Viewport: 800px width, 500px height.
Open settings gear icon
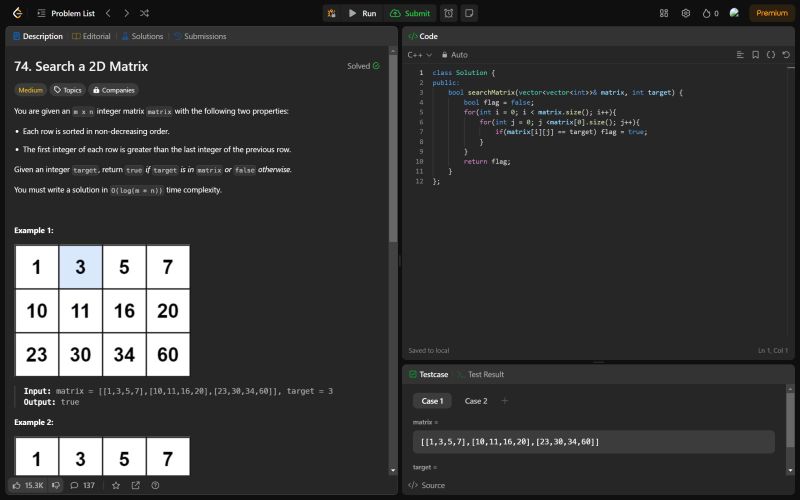pos(686,13)
